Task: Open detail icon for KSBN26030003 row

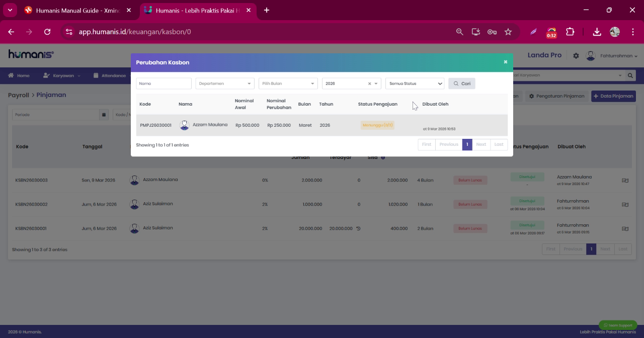Action: [x=625, y=180]
